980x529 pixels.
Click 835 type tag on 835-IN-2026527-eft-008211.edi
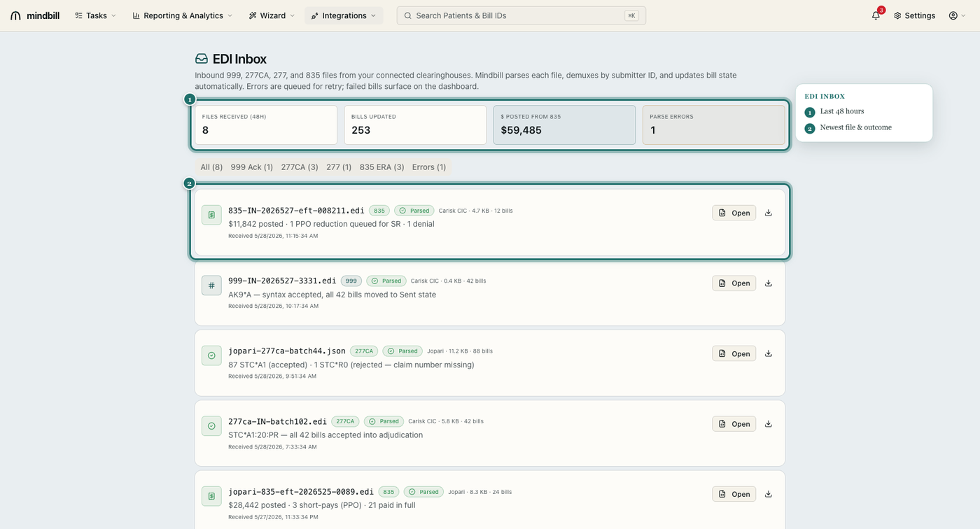379,211
